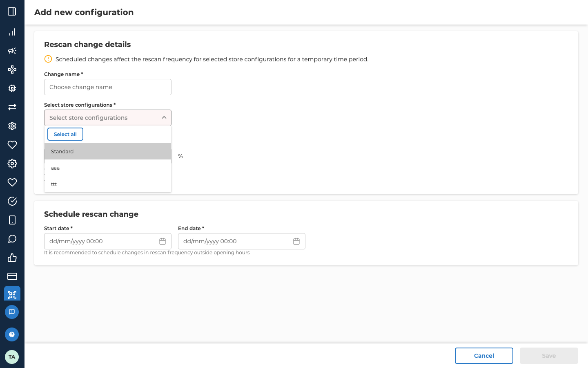This screenshot has width=588, height=368.
Task: Open the mobile phone sidebar icon
Action: [12, 220]
